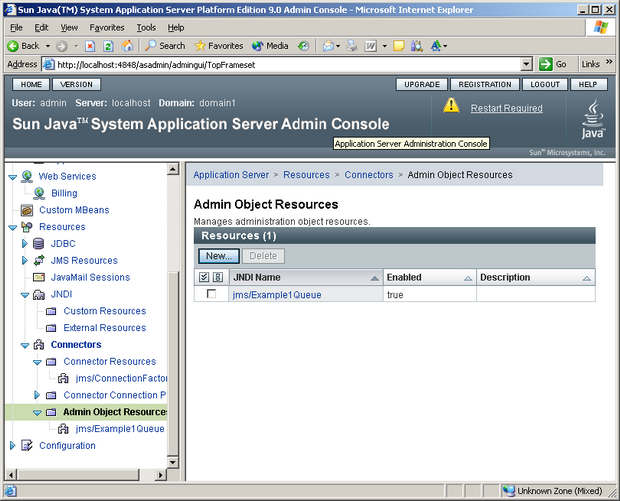Click the Restart Required warning icon
The height and width of the screenshot is (501, 620).
click(451, 106)
